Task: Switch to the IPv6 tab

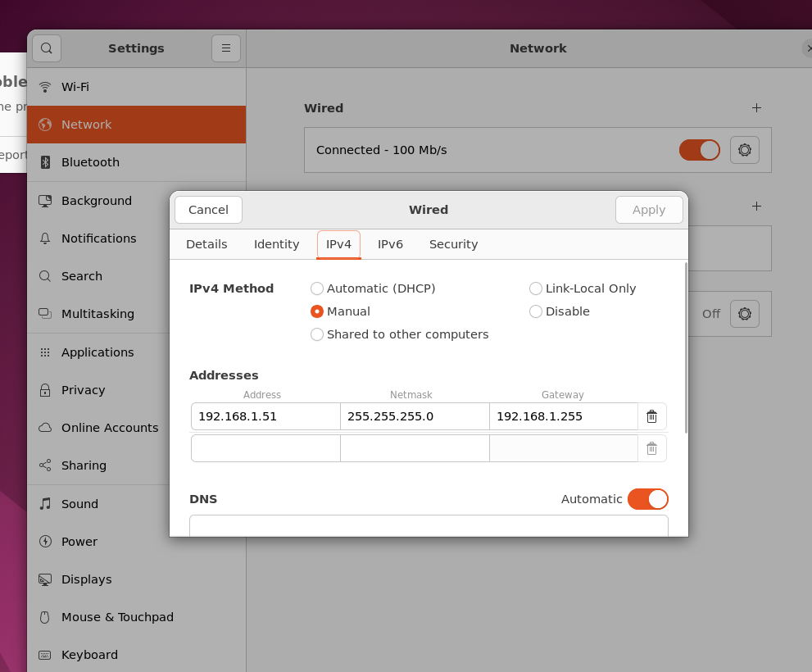Action: coord(390,244)
